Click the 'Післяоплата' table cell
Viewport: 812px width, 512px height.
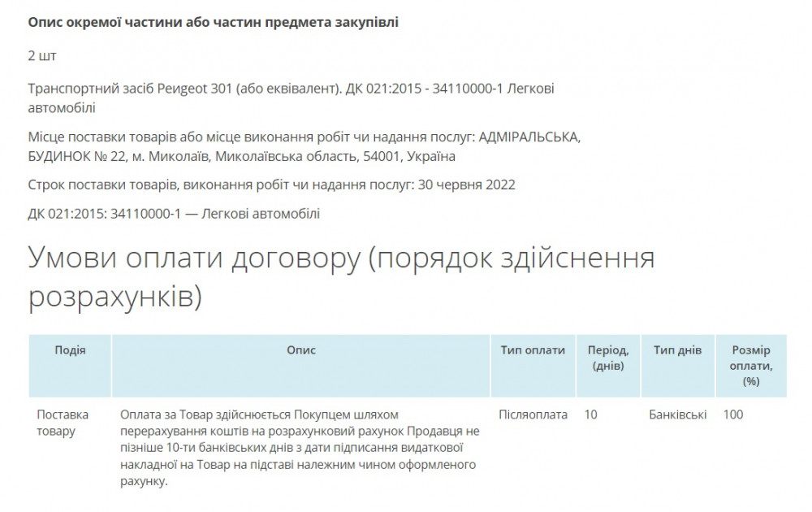(533, 414)
